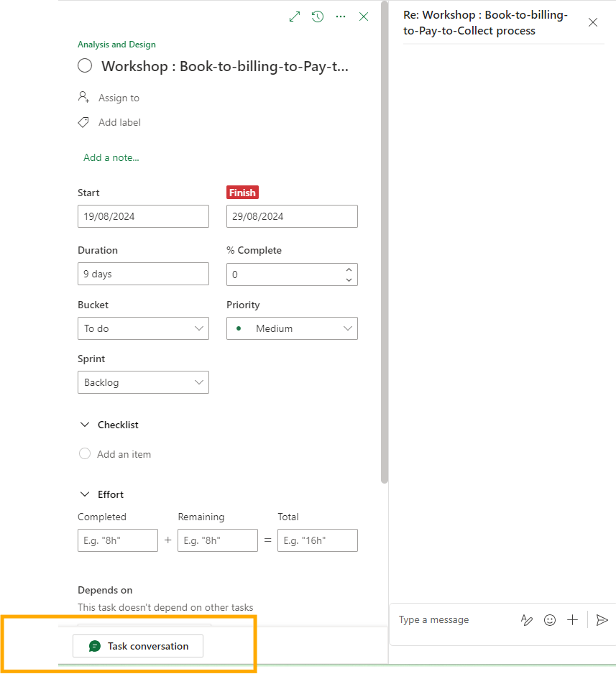Click the task pane vertical scrollbar
The height and width of the screenshot is (674, 616).
[385, 242]
